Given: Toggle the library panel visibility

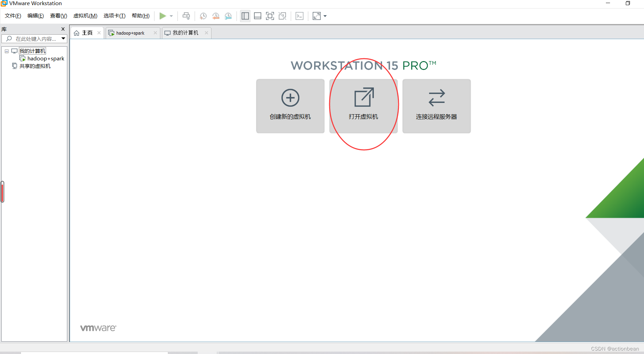Looking at the screenshot, I should (x=245, y=16).
